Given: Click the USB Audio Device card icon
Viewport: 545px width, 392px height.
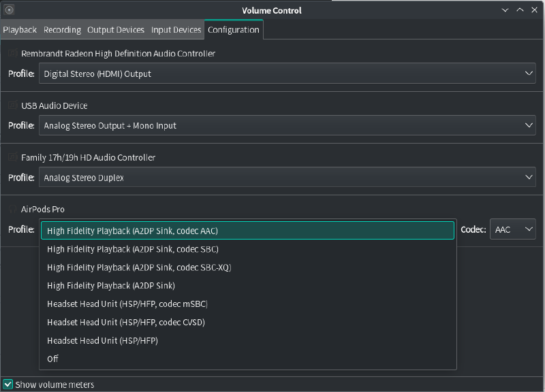Looking at the screenshot, I should point(12,105).
